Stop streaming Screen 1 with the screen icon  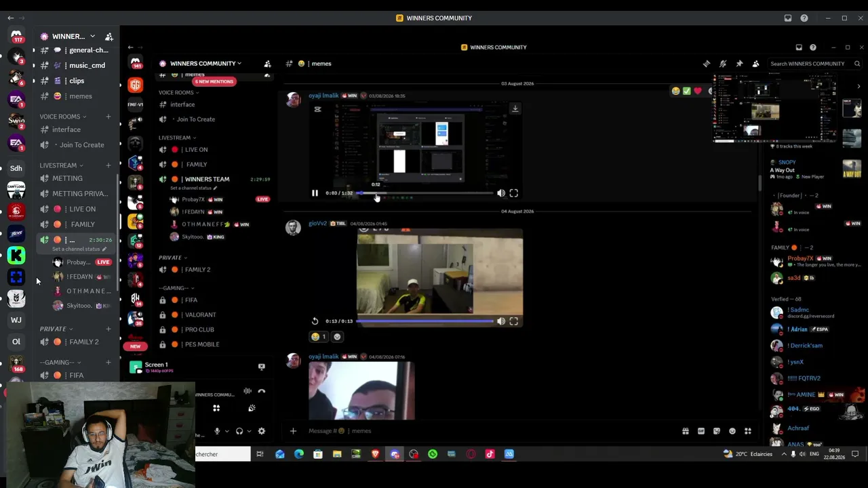[262, 367]
